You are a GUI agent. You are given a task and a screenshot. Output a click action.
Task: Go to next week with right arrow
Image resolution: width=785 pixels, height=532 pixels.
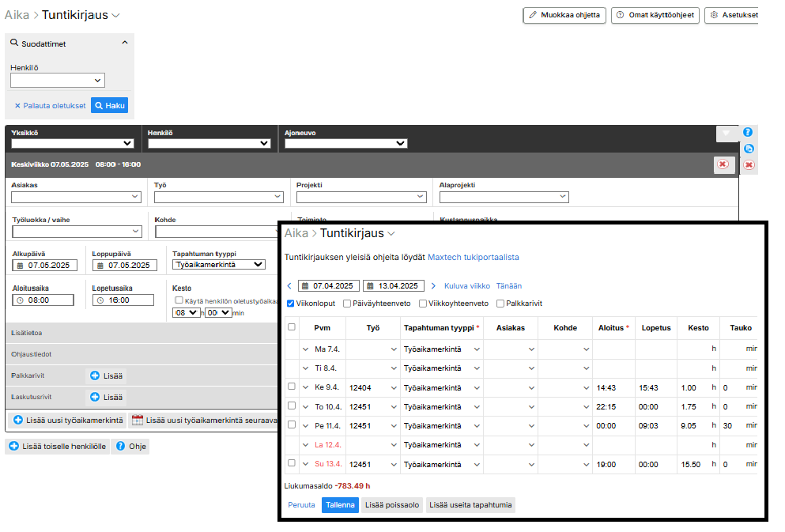click(433, 286)
